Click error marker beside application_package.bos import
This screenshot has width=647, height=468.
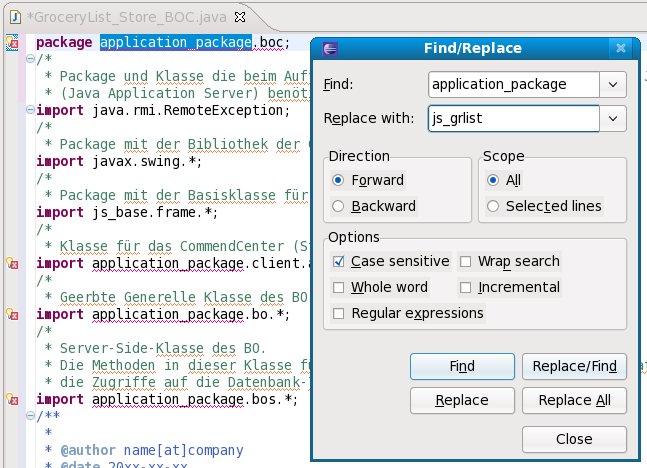[12, 400]
